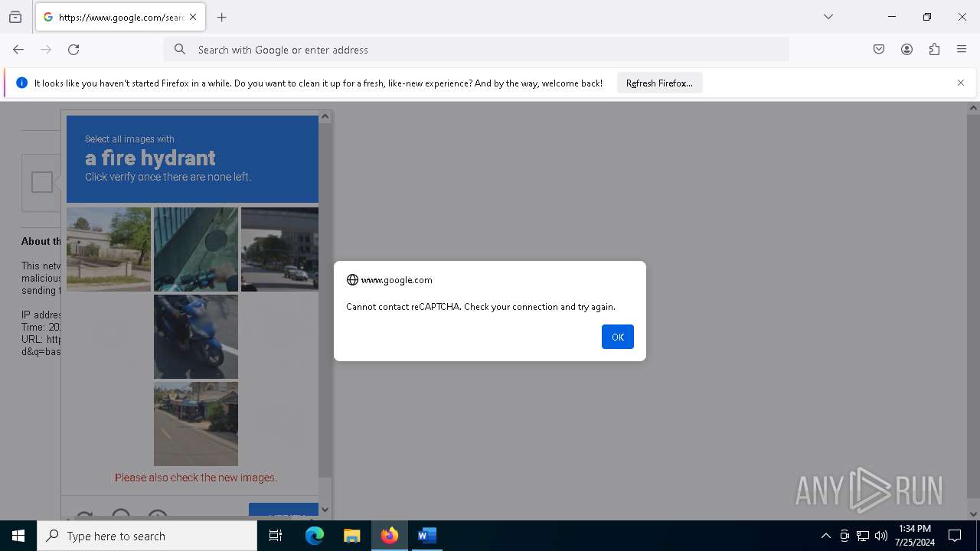The width and height of the screenshot is (980, 551).
Task: Select the captcha image with grassy fence
Action: (109, 249)
